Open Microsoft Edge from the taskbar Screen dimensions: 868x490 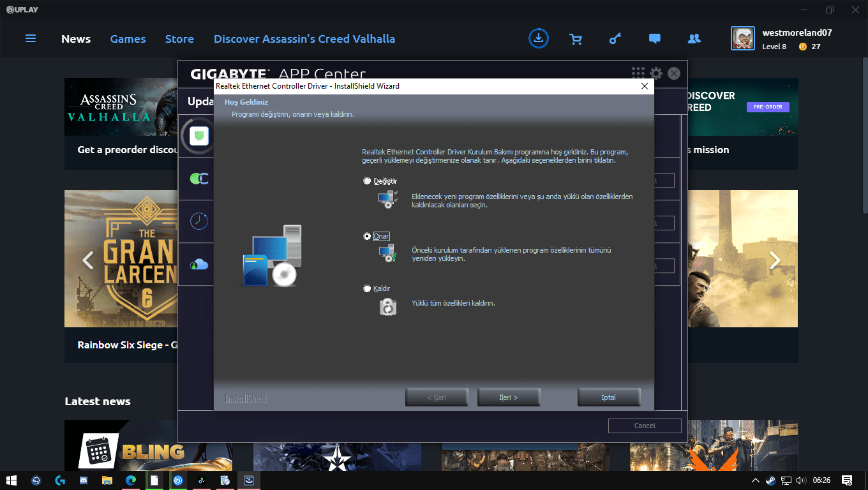point(131,480)
